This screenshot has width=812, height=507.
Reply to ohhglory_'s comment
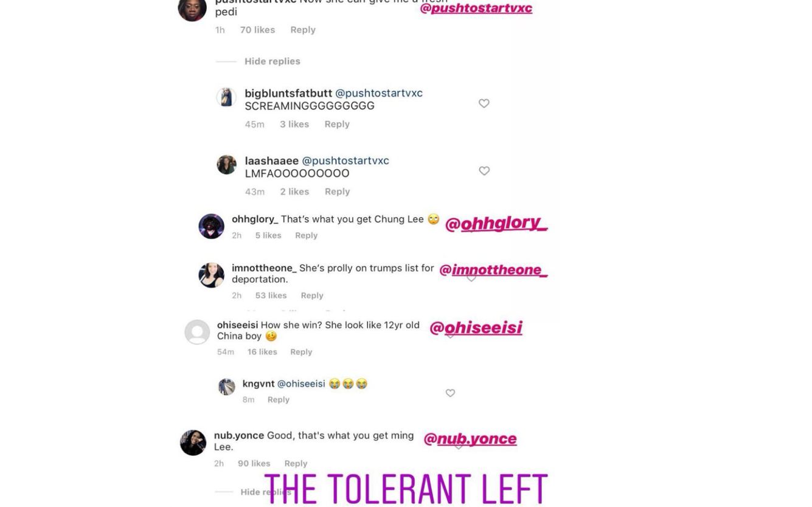click(306, 235)
